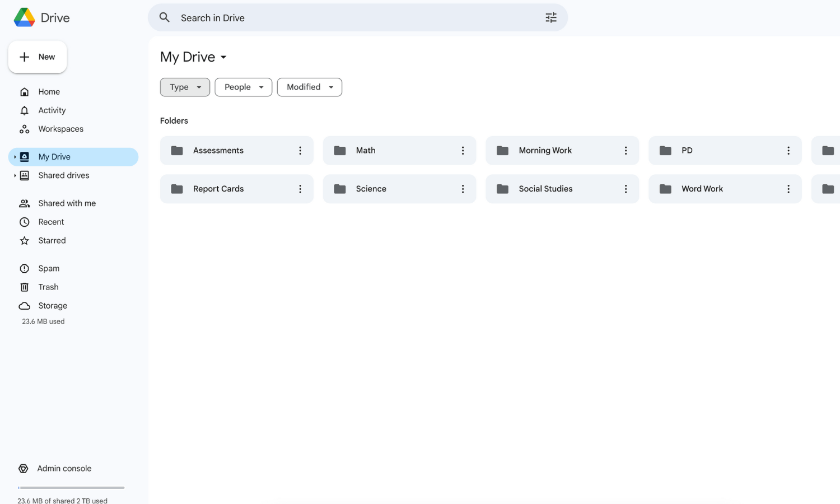Viewport: 840px width, 504px height.
Task: View Recent files via clock icon
Action: tap(51, 222)
